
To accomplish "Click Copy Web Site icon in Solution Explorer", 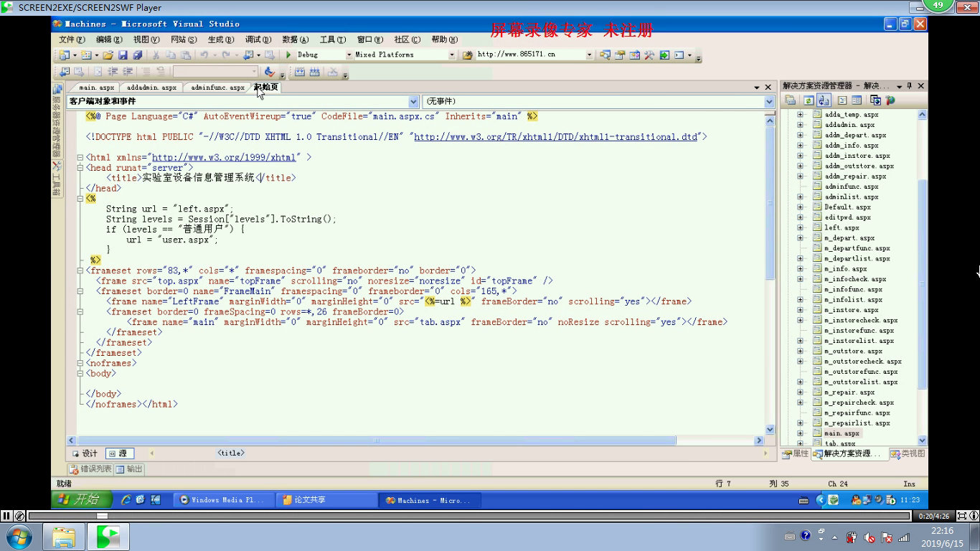I will (x=875, y=100).
